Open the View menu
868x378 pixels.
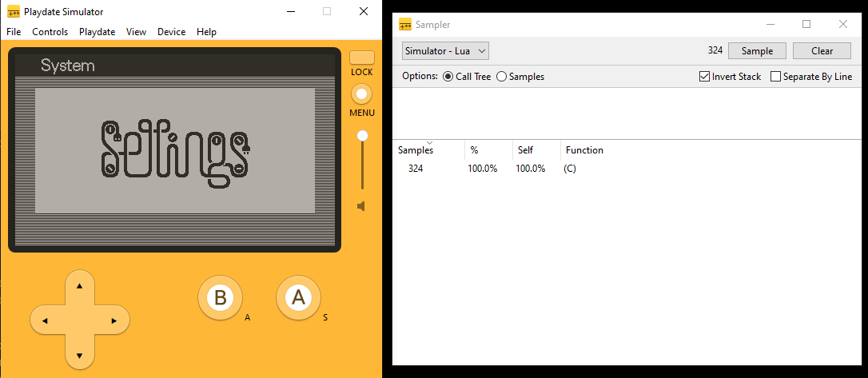[136, 31]
